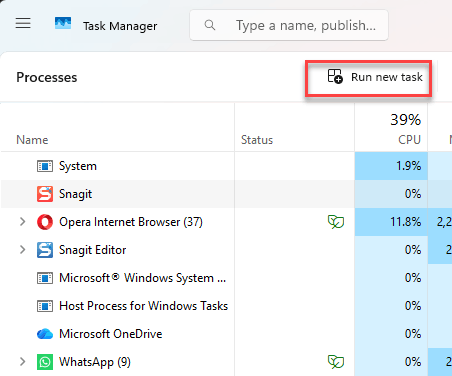452x376 pixels.
Task: Sort processes by the Name column
Action: [32, 140]
